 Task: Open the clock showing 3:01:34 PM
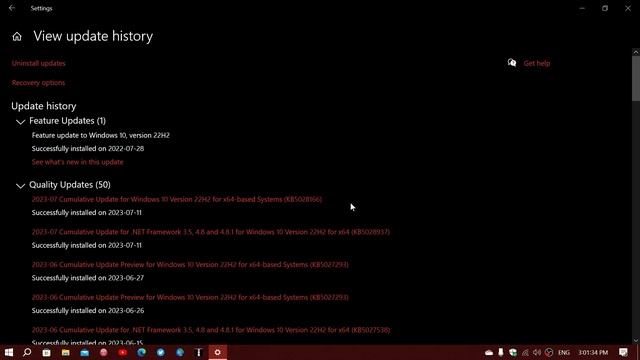(x=593, y=353)
